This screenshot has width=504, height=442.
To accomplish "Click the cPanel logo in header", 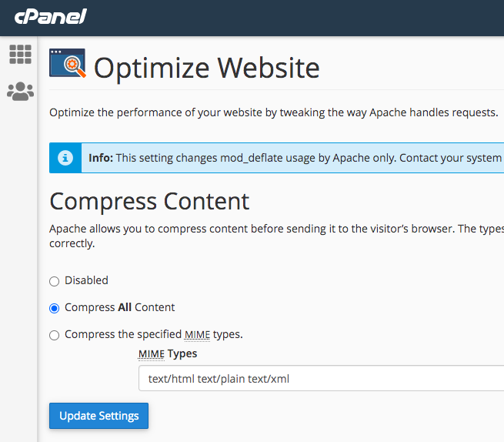I will coord(51,16).
